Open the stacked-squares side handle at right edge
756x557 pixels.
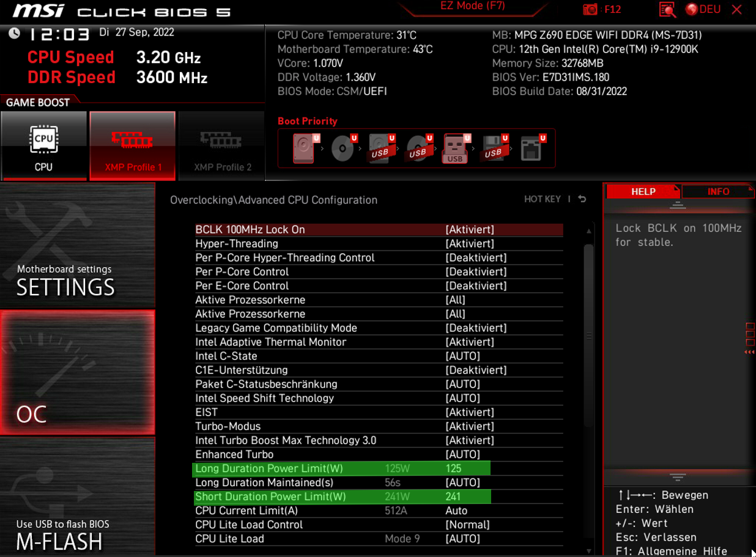750,339
